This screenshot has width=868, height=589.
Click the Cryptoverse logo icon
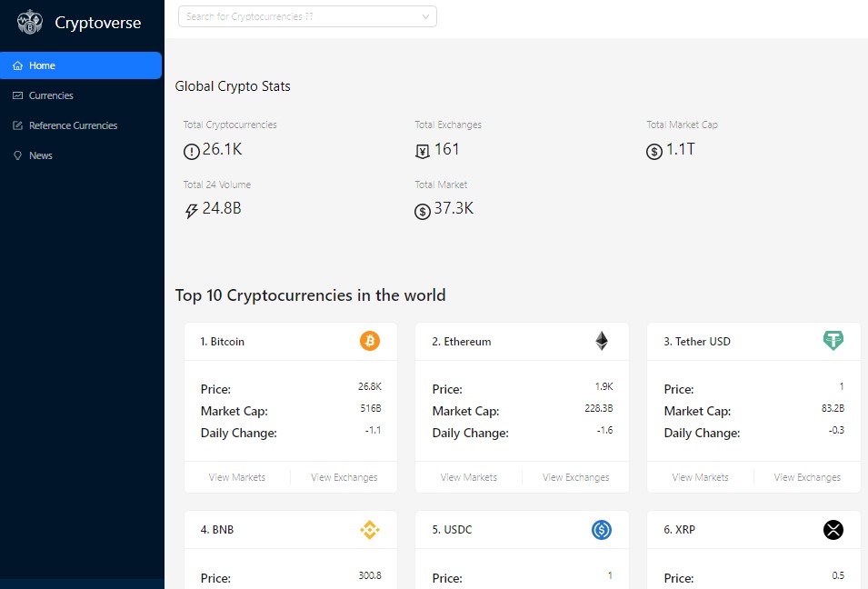click(x=30, y=22)
